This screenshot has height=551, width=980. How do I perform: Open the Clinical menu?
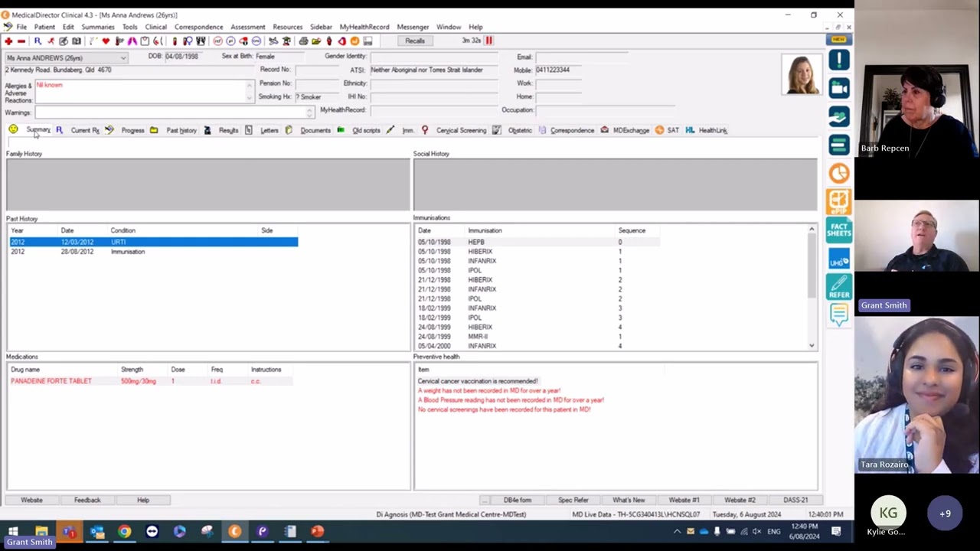(155, 27)
